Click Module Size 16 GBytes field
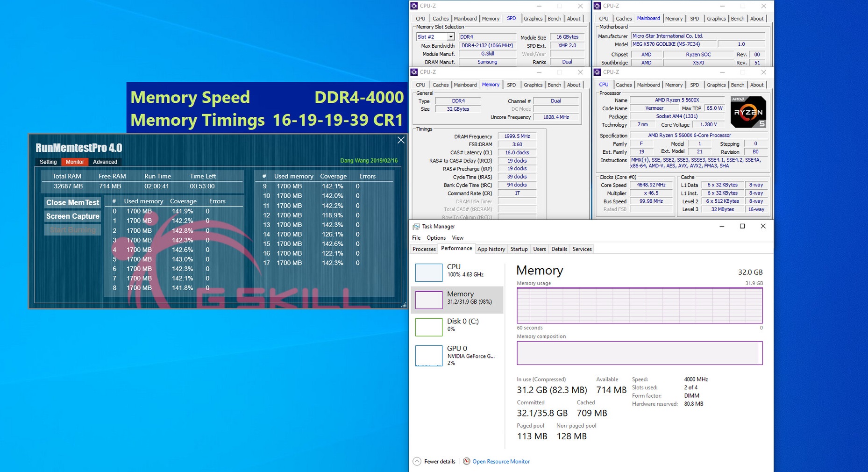Screen dimensions: 868x472 coord(567,37)
